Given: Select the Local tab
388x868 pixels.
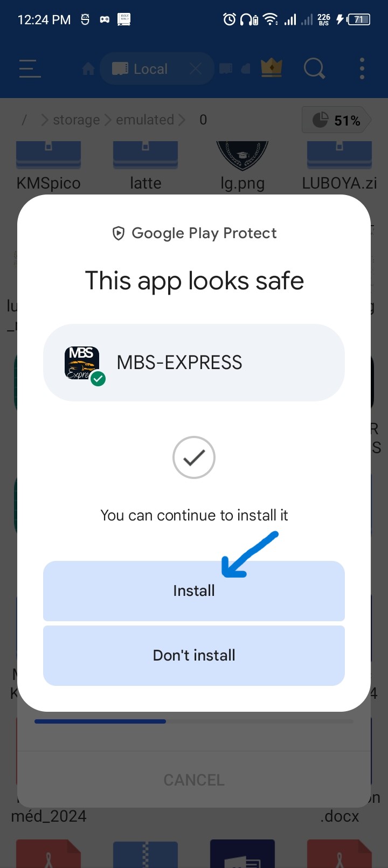Looking at the screenshot, I should 140,69.
